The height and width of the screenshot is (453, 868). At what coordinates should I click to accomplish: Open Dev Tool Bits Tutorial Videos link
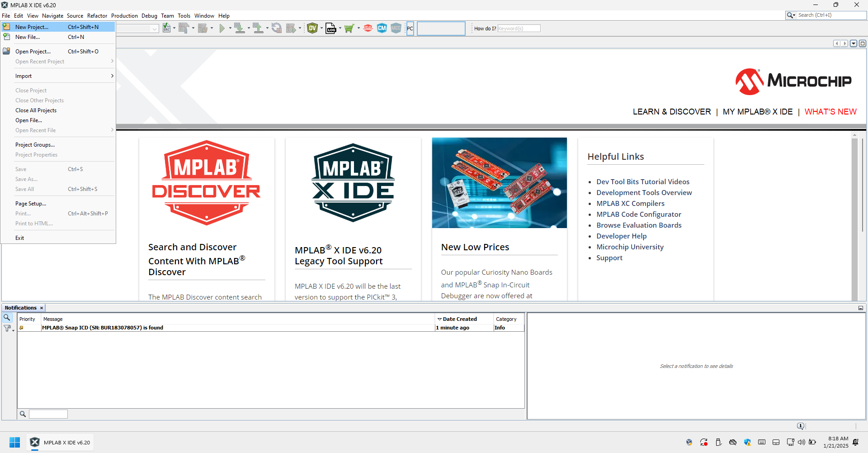tap(643, 182)
